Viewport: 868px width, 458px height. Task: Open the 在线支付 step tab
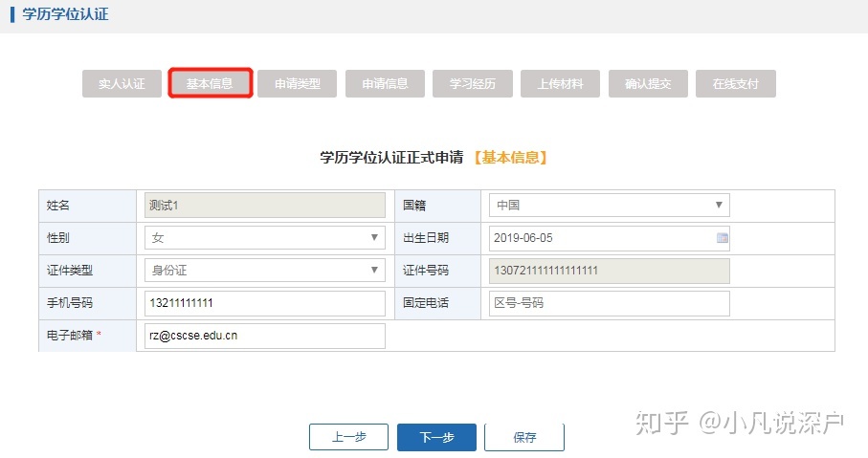coord(736,83)
